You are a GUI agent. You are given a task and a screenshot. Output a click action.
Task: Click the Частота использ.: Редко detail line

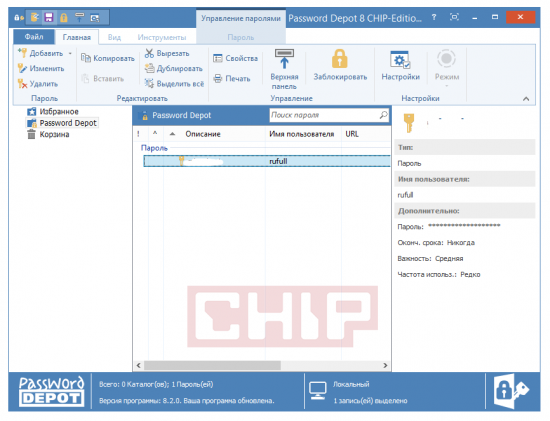click(x=439, y=275)
